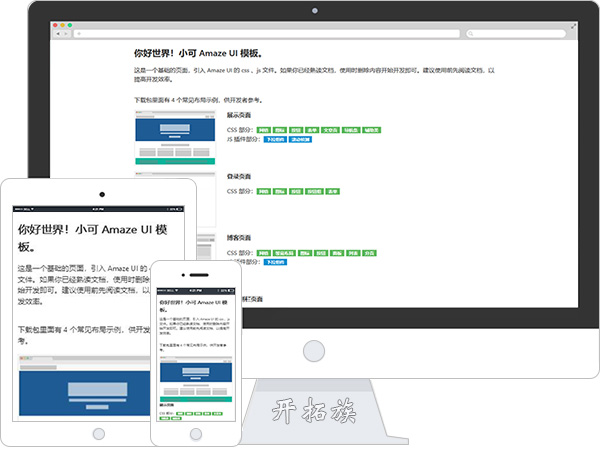Click the 博客页面 heading on the desktop page

239,238
